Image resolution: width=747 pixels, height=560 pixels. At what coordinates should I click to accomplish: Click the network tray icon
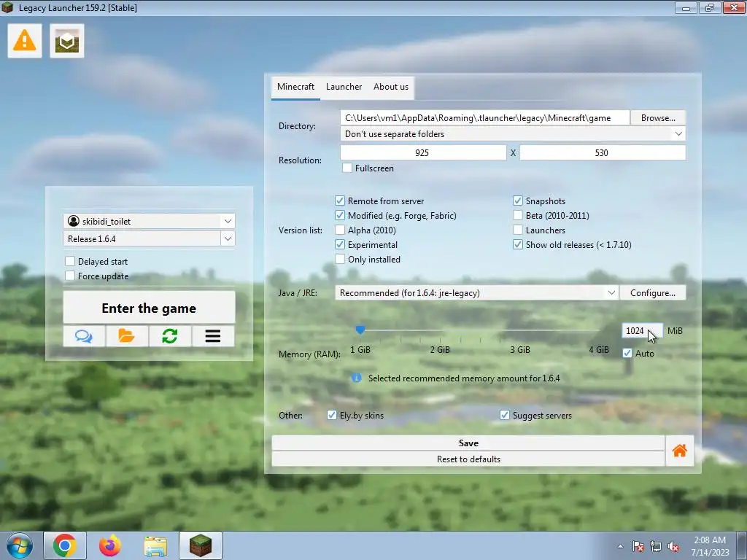pyautogui.click(x=656, y=547)
